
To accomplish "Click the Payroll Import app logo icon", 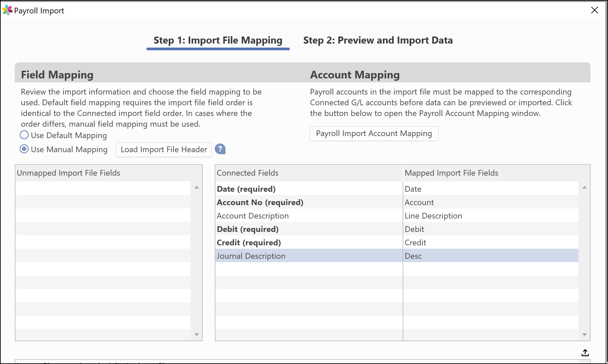I will [7, 10].
